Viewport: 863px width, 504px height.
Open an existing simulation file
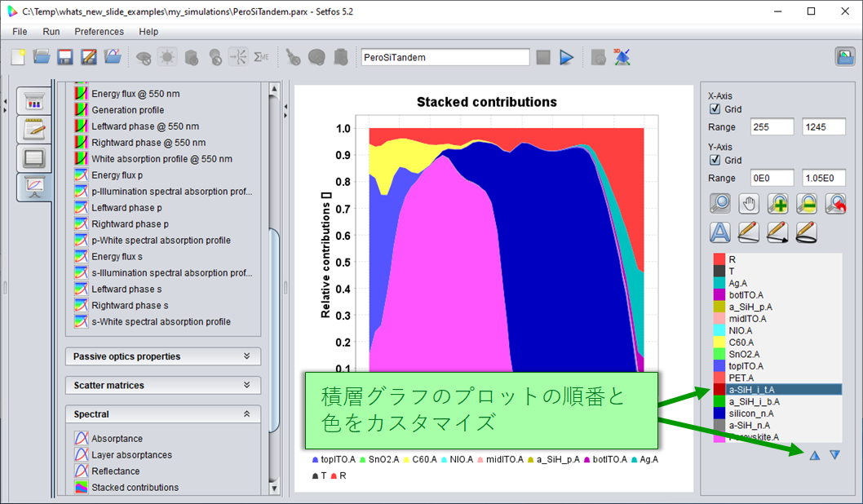[42, 57]
